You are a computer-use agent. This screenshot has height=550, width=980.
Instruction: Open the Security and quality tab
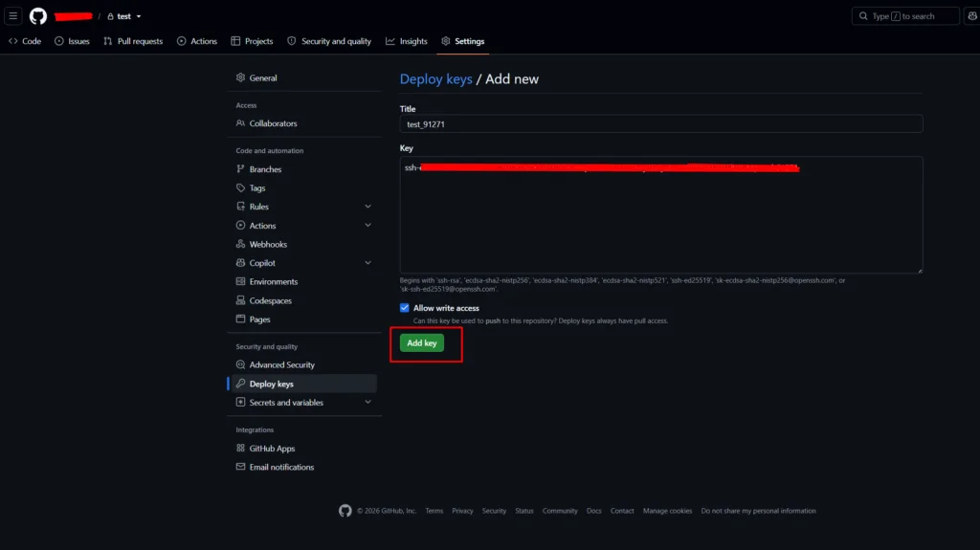[x=329, y=41]
